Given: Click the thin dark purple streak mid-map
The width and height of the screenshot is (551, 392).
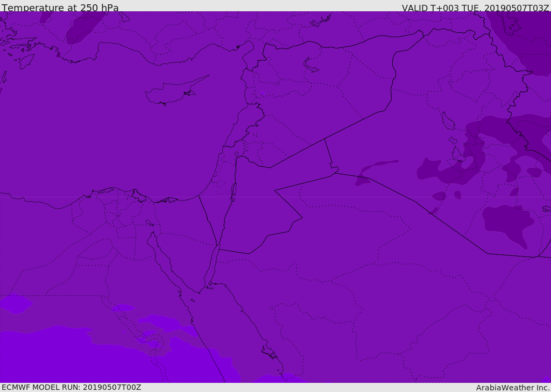Looking at the screenshot, I should [x=377, y=167].
